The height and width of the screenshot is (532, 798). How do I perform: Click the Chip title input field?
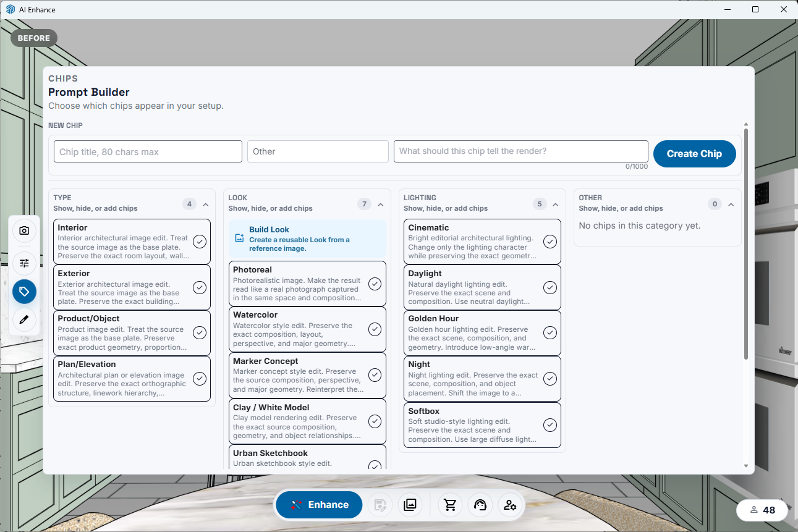pyautogui.click(x=148, y=151)
